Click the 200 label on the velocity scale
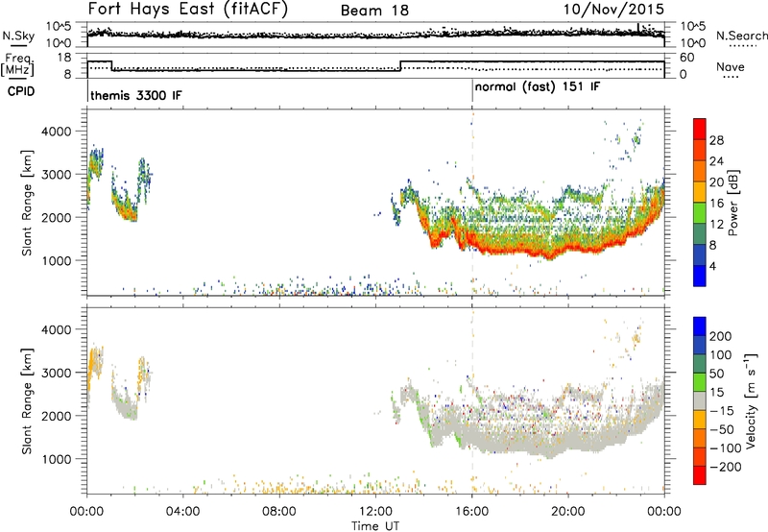768x532 pixels. (x=721, y=336)
